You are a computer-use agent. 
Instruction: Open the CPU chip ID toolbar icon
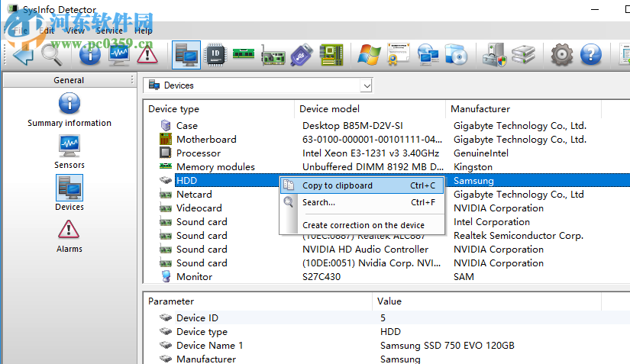[x=215, y=55]
